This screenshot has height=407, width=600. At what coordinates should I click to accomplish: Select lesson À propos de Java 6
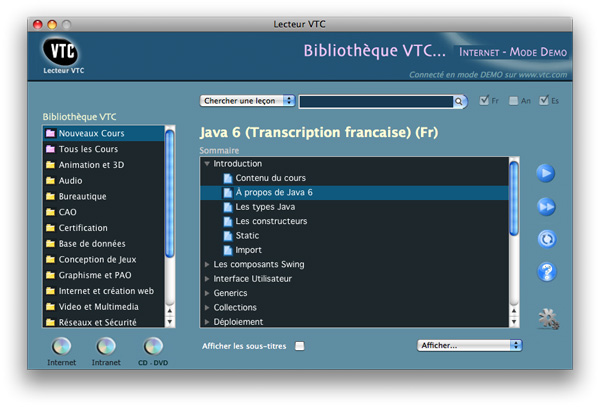pyautogui.click(x=354, y=192)
